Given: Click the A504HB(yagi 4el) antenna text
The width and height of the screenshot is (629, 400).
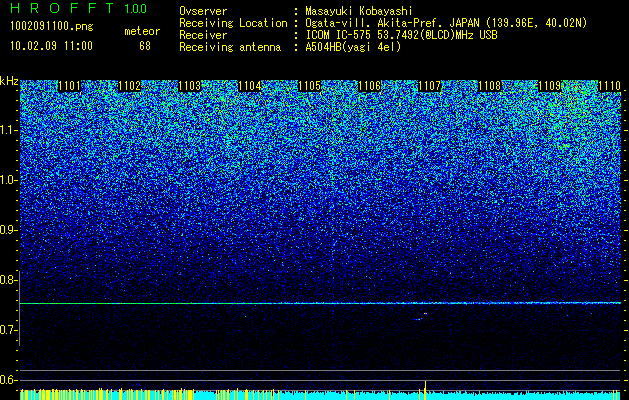Looking at the screenshot, I should (353, 47).
